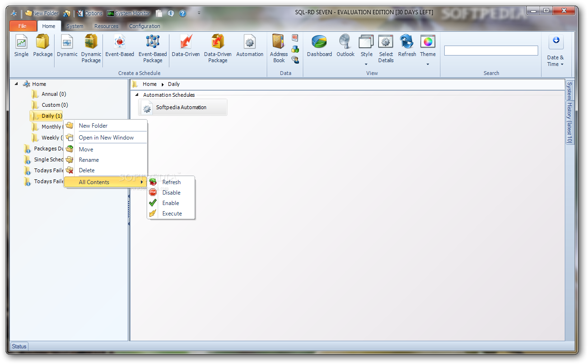Click the breadcrumb arrow between Home and Daily
This screenshot has width=588, height=364.
point(162,84)
